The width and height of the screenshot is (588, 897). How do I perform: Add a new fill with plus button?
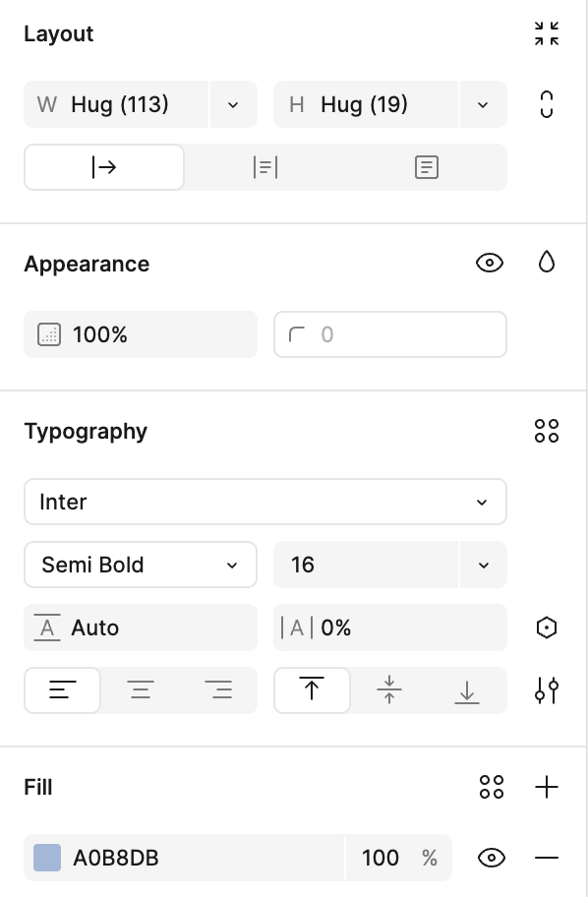click(547, 787)
